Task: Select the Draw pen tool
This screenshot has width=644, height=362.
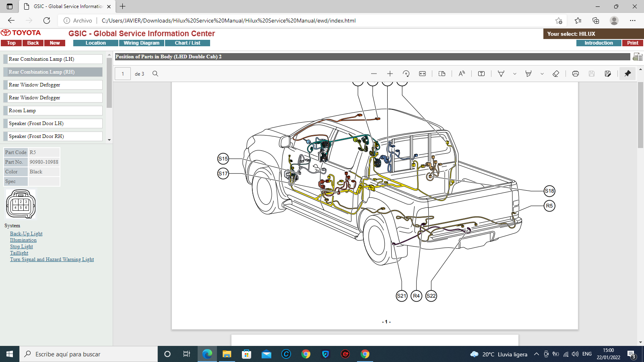Action: point(501,74)
